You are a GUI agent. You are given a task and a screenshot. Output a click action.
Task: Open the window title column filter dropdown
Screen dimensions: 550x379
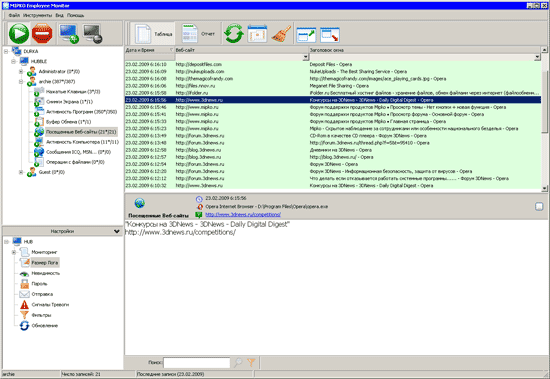537,57
